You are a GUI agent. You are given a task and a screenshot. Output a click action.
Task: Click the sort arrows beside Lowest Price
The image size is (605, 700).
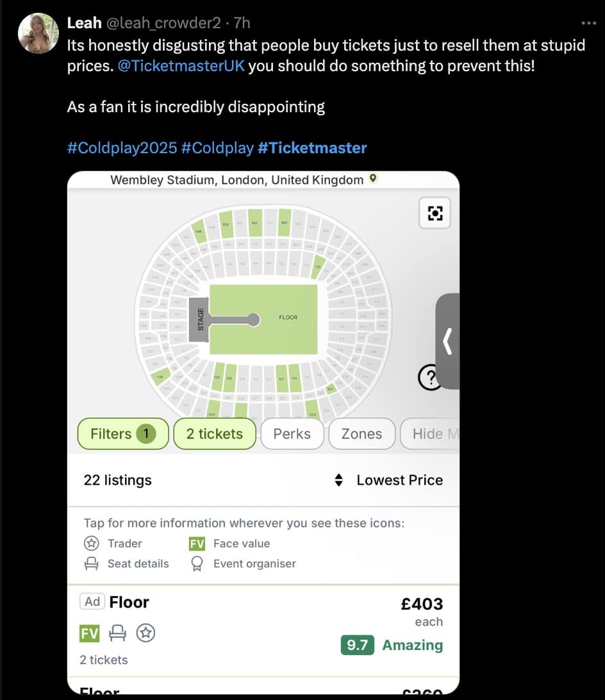tap(338, 479)
